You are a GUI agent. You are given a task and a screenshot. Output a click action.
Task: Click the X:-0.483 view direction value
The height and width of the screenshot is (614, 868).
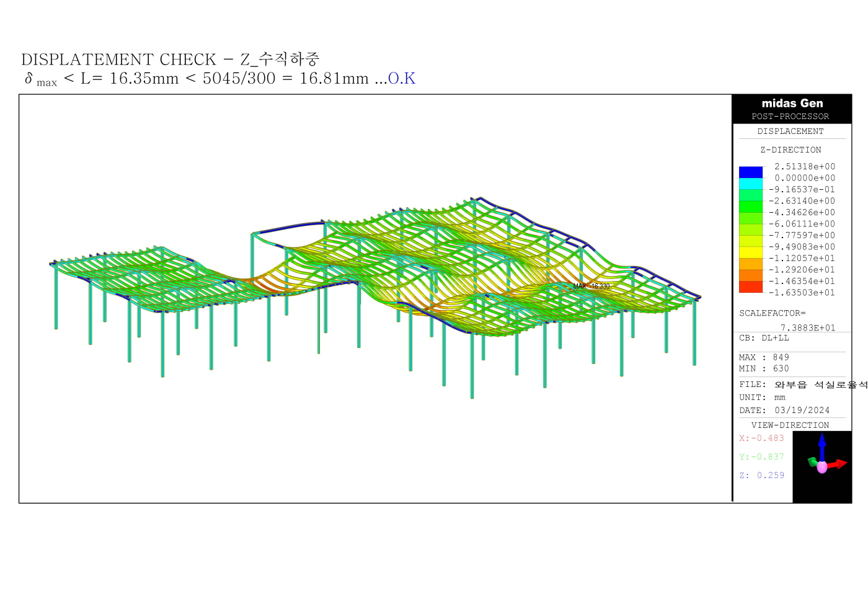tap(761, 438)
